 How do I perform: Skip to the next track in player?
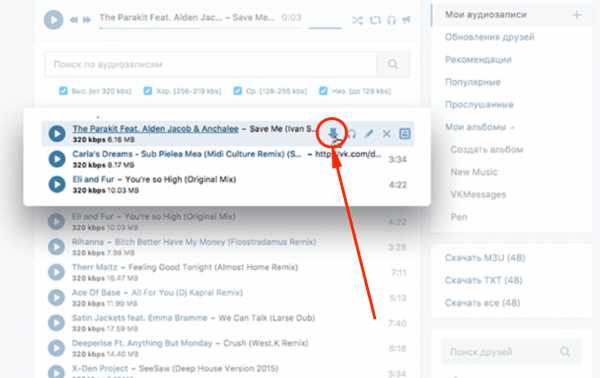[x=87, y=20]
